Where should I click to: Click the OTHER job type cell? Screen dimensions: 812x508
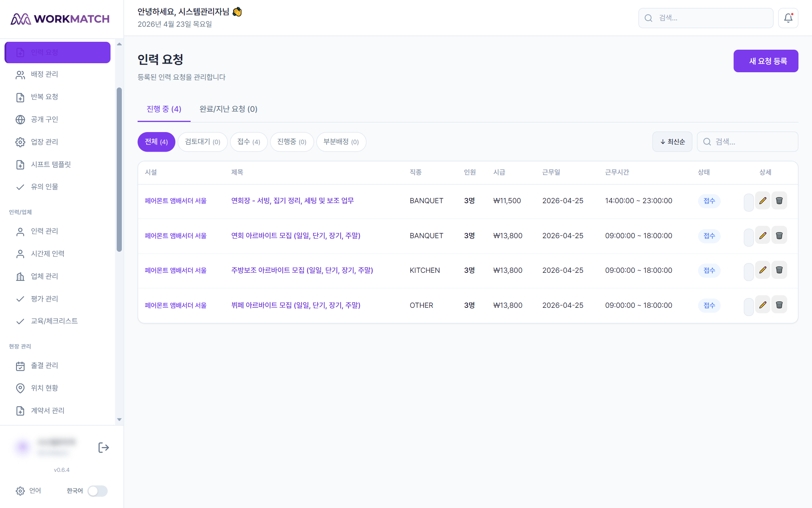point(421,305)
